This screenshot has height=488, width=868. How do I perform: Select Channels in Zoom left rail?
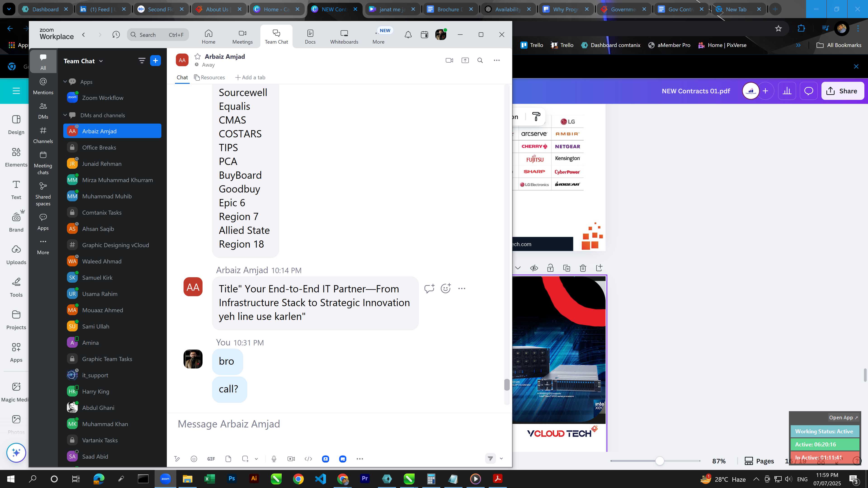(43, 135)
